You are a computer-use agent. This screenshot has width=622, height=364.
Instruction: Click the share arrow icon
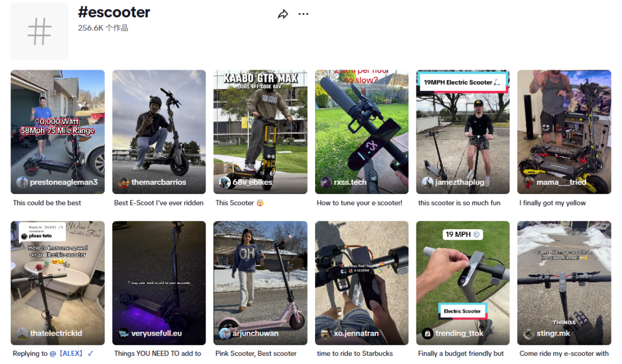(283, 14)
